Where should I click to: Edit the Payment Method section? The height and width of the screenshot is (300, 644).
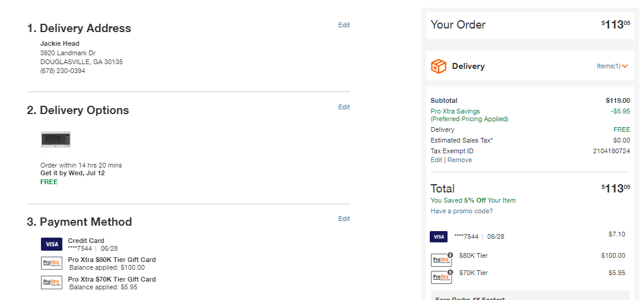[344, 219]
